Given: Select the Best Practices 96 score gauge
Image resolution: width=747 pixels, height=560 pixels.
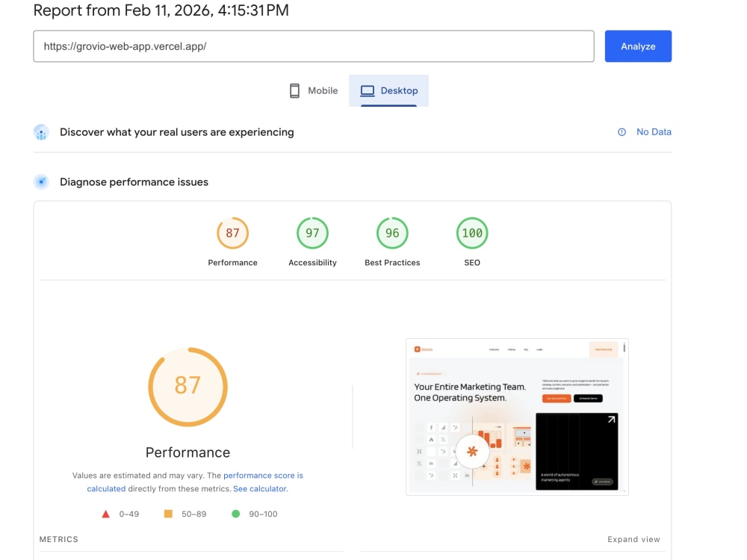Looking at the screenshot, I should 392,233.
